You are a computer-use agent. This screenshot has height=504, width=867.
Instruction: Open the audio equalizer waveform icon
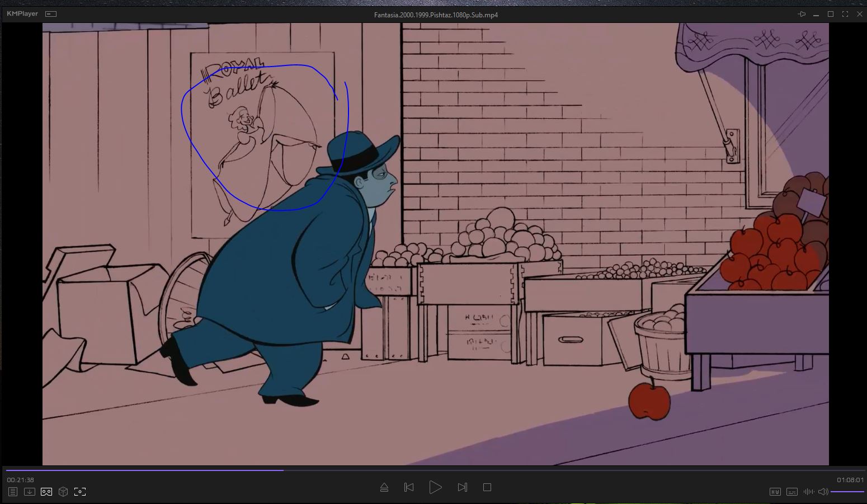[x=808, y=492]
